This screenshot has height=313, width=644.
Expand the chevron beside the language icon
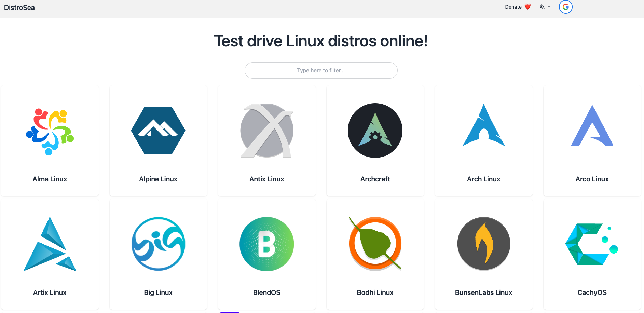pyautogui.click(x=549, y=7)
